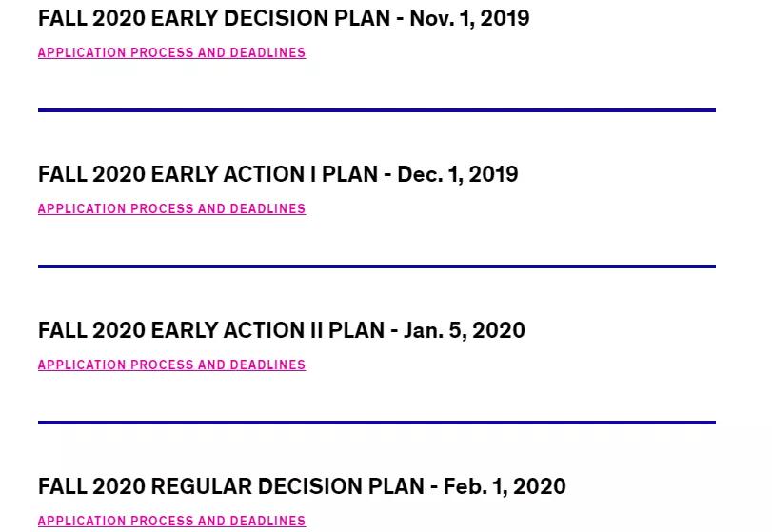Screen dimensions: 772x532
Task: Click the 'EARLY DECISION PLAN' heading text
Action: [270, 18]
